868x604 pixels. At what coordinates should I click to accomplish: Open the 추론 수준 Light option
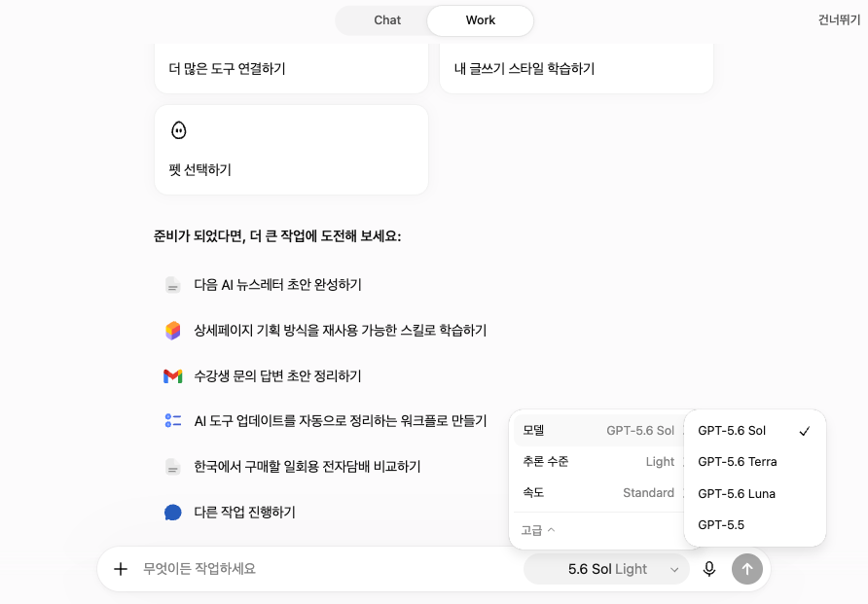[599, 461]
